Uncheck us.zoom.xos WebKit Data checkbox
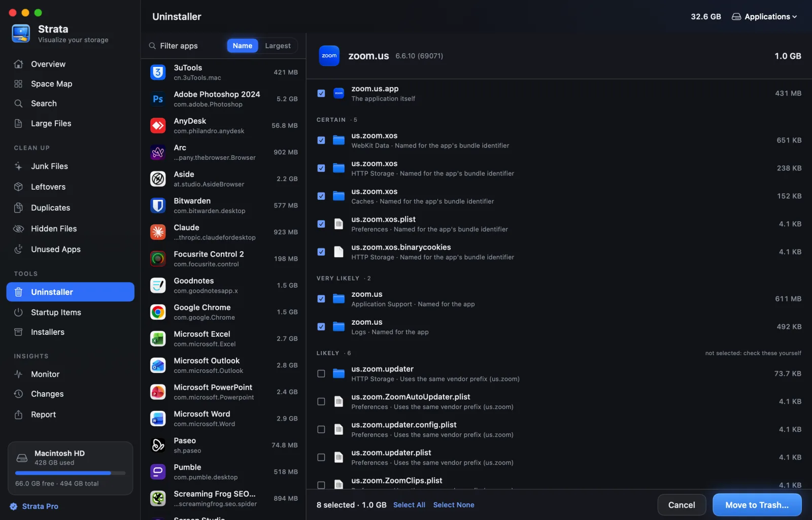This screenshot has height=520, width=812. point(321,140)
